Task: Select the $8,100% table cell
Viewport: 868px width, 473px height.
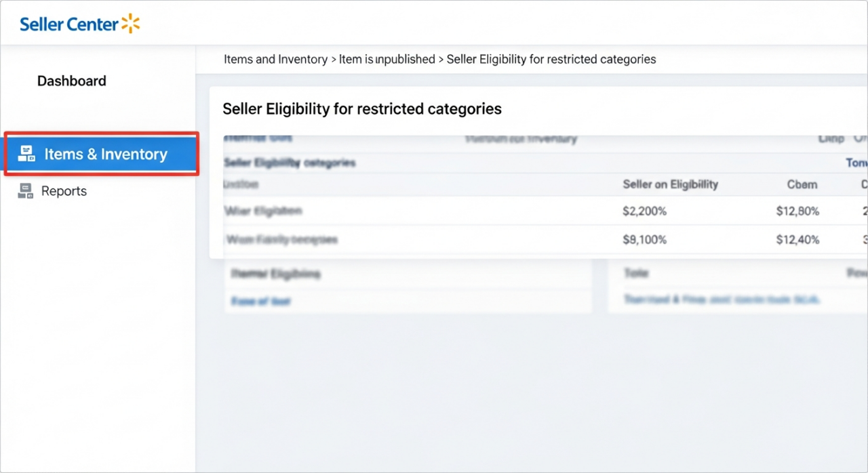Action: (x=644, y=240)
